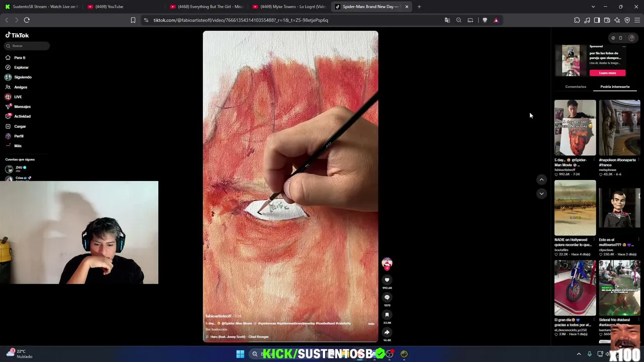
Task: Seek using the video progress bar
Action: click(x=290, y=342)
